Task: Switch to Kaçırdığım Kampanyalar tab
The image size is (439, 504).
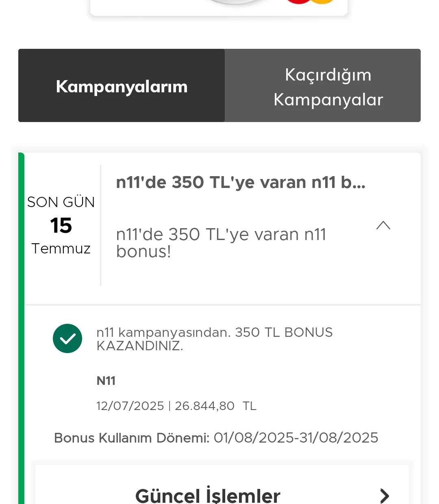Action: point(328,87)
